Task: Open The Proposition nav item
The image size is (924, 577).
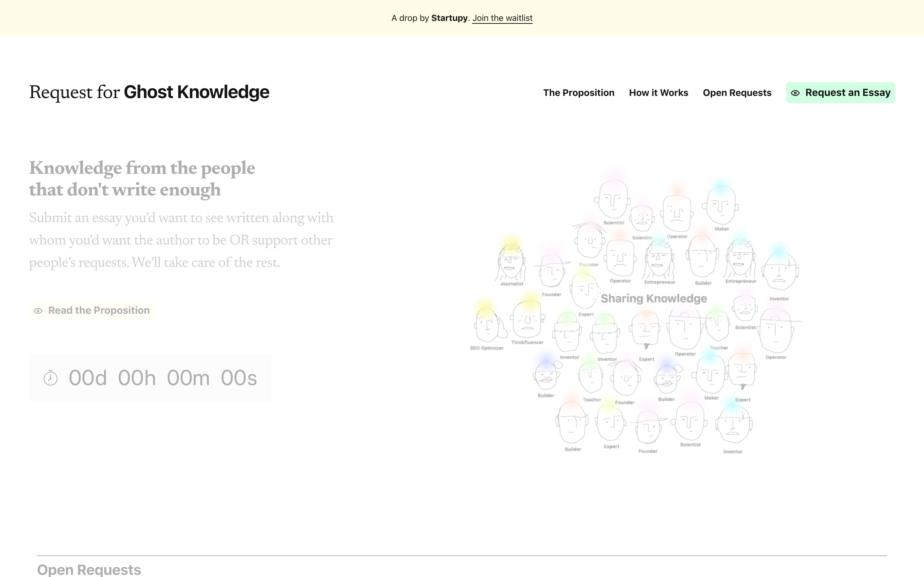Action: pos(579,93)
